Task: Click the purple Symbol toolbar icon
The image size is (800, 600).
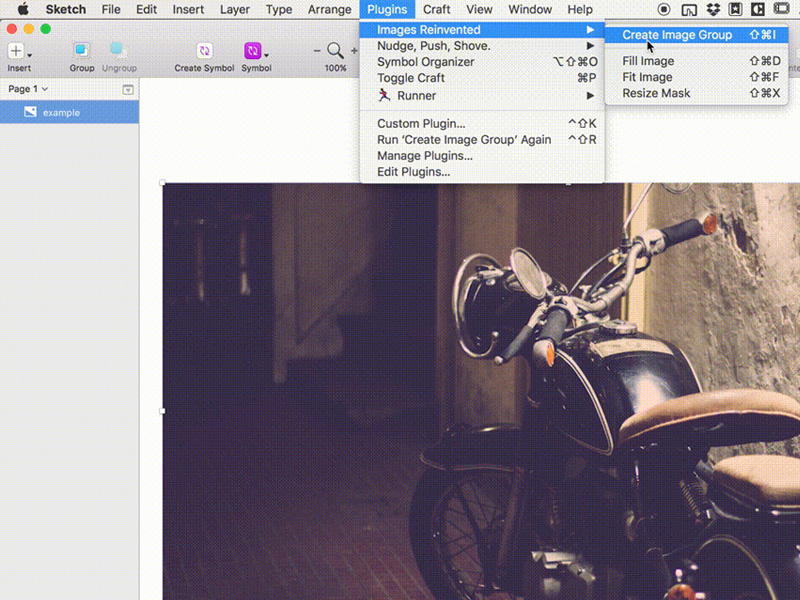Action: click(x=253, y=51)
